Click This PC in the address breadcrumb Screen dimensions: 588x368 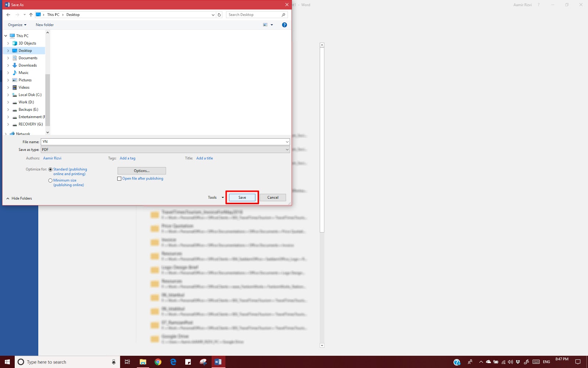click(53, 15)
